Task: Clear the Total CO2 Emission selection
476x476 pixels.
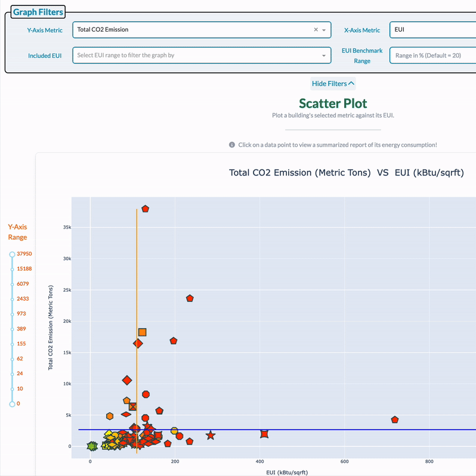Action: [316, 30]
